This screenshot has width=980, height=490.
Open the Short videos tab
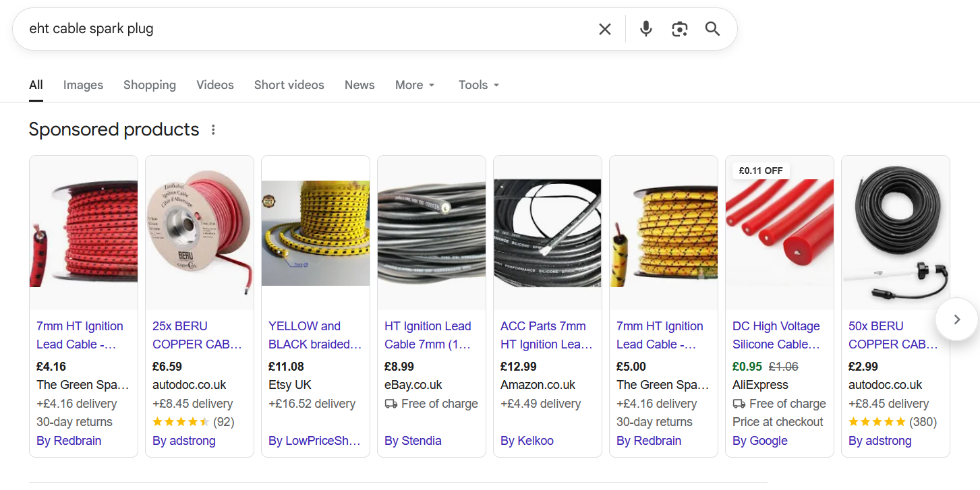(289, 85)
